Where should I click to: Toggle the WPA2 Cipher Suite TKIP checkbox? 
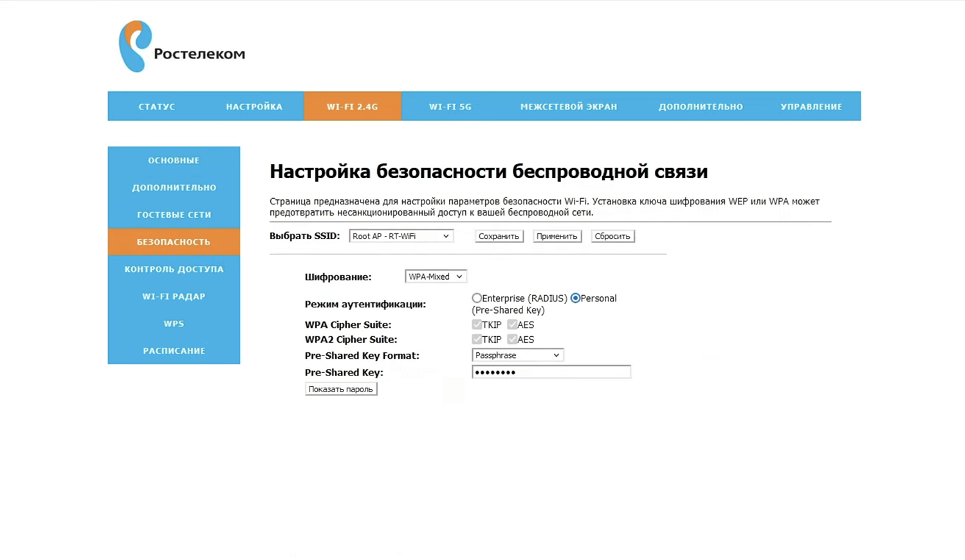477,339
